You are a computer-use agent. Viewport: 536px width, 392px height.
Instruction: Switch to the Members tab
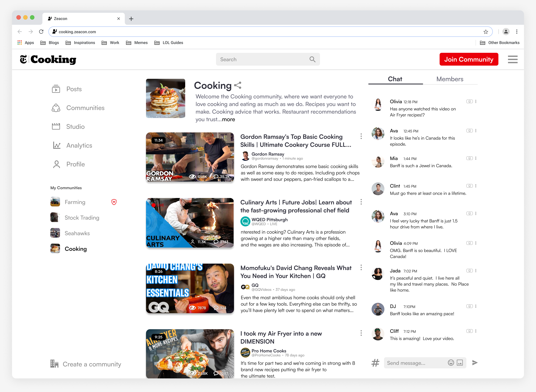(450, 79)
